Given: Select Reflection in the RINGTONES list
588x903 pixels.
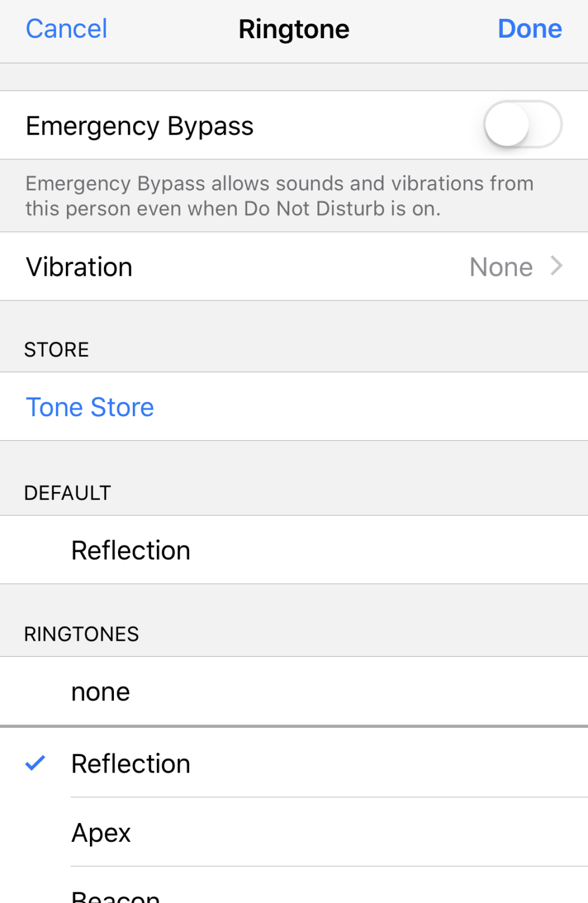Looking at the screenshot, I should [130, 762].
